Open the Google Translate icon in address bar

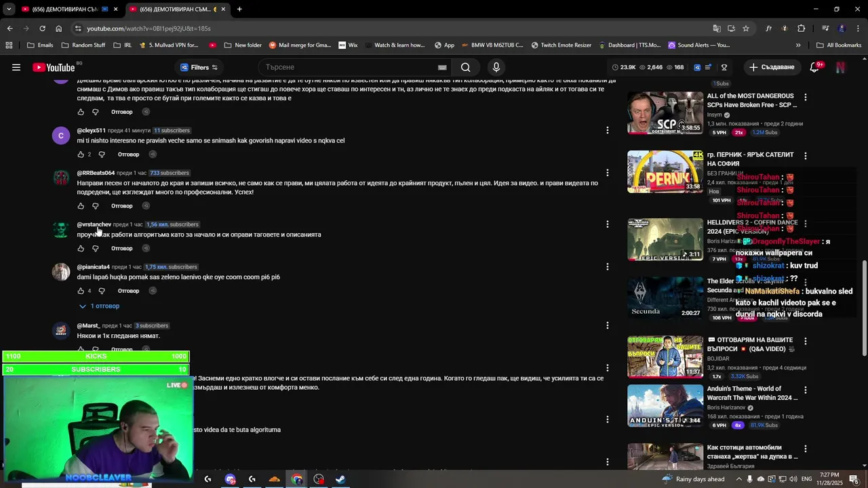[x=717, y=28]
